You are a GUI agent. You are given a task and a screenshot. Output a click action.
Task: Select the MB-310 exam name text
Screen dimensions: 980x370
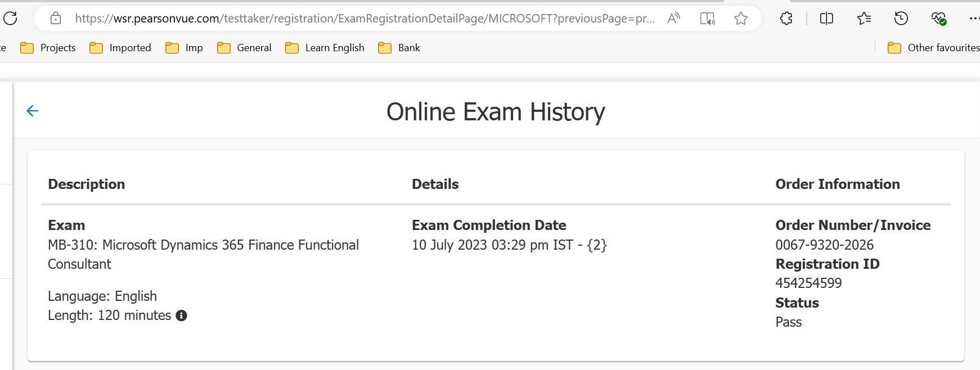coord(203,254)
